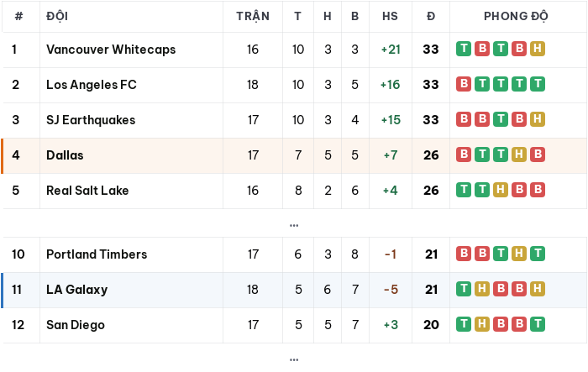Expand hidden rows below San Diego
The height and width of the screenshot is (372, 588).
click(294, 359)
